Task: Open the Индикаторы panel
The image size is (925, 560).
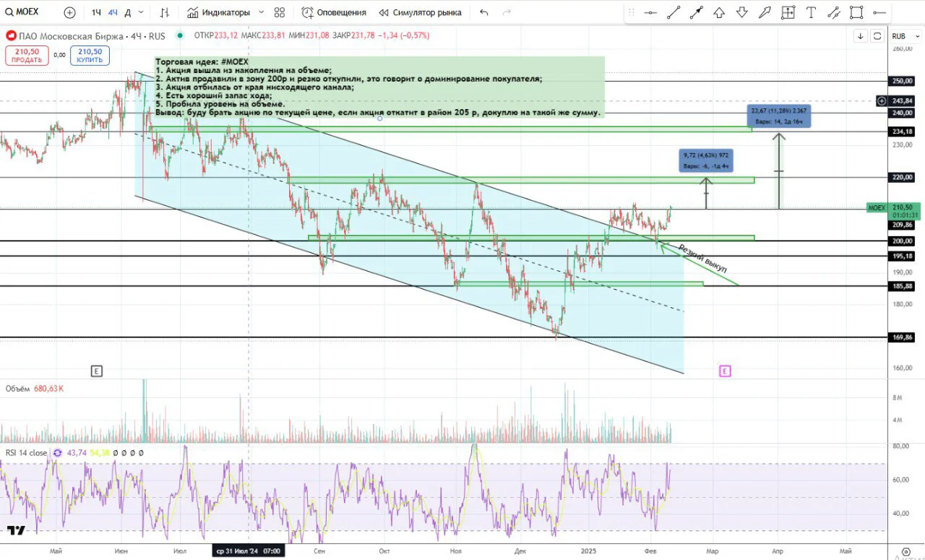Action: click(218, 12)
